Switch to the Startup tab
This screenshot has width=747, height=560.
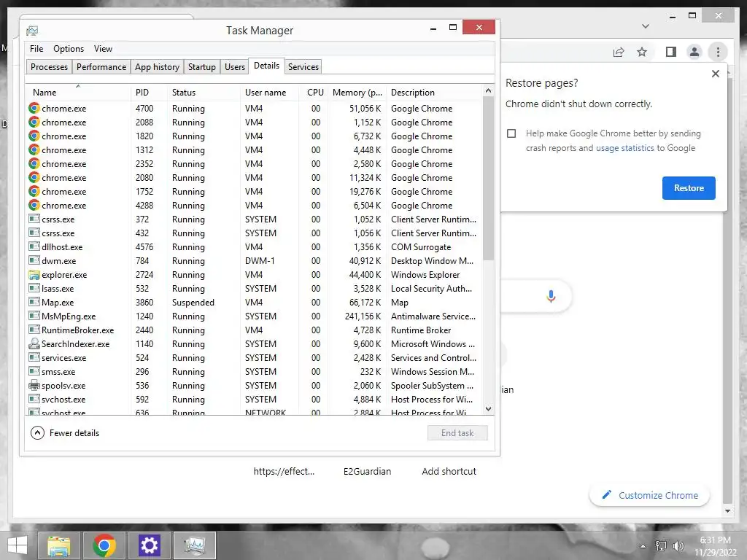pos(201,66)
